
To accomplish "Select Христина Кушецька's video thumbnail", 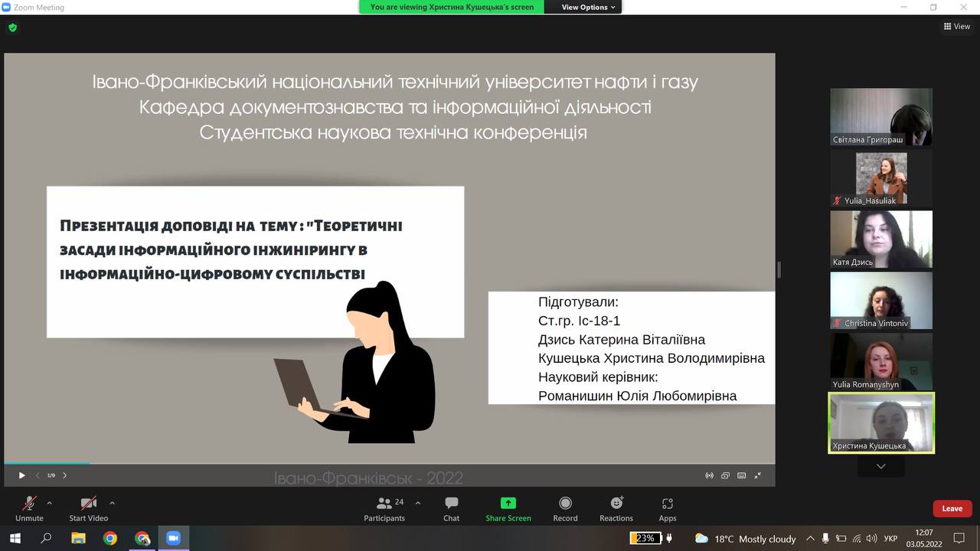I will 881,422.
